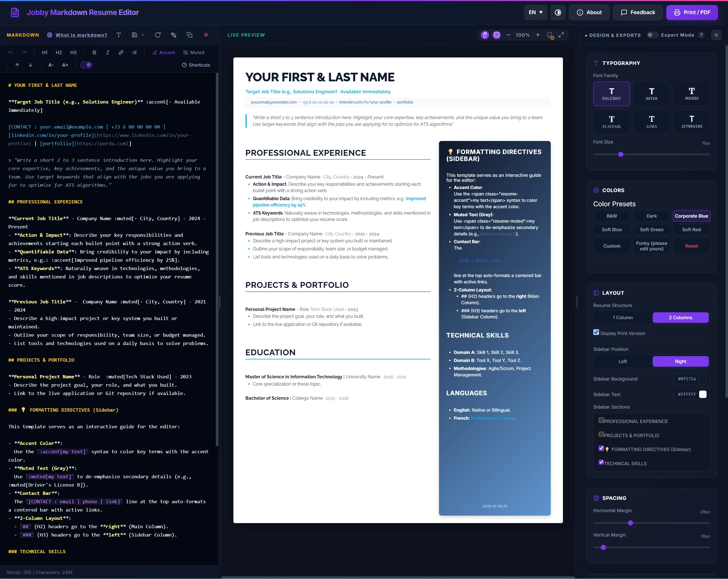Click the page break view icon in Live Preview
728x579 pixels.
(x=497, y=35)
